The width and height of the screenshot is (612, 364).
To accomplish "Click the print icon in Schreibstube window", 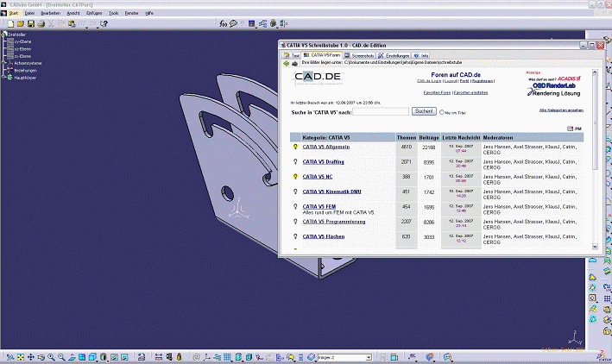I will click(x=294, y=64).
